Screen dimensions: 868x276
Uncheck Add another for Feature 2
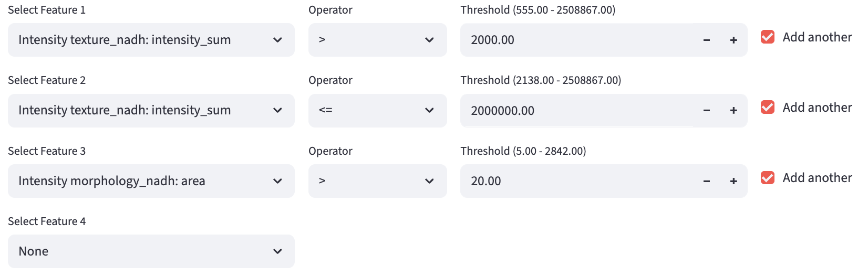[x=768, y=108]
